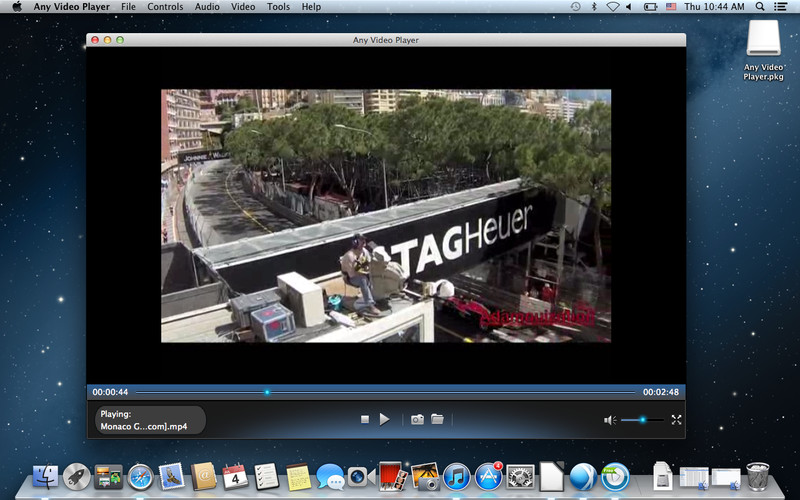Launch Safari compass icon in Dock
This screenshot has height=500, width=800.
tap(140, 477)
